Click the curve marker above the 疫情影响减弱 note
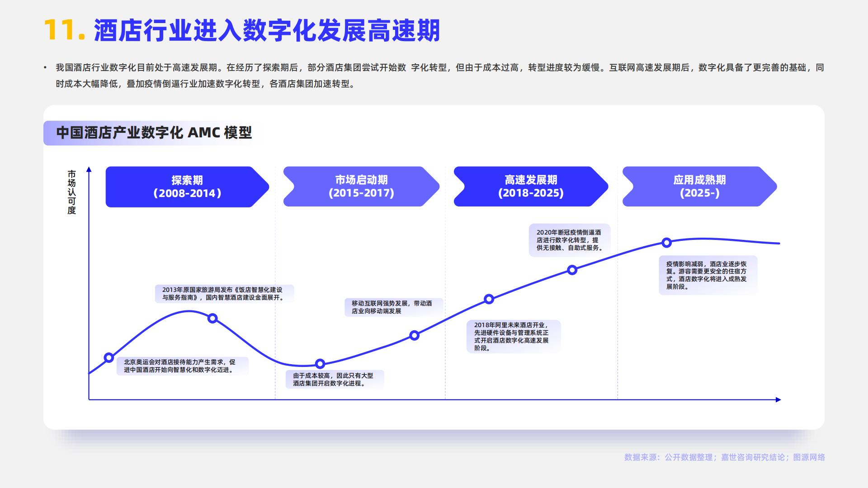 [x=666, y=243]
